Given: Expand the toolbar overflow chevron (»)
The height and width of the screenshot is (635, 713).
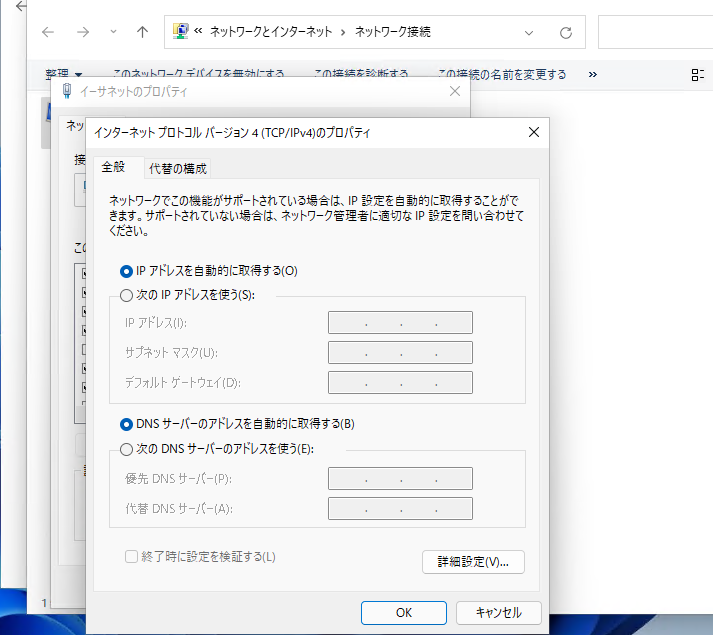Looking at the screenshot, I should [x=593, y=75].
